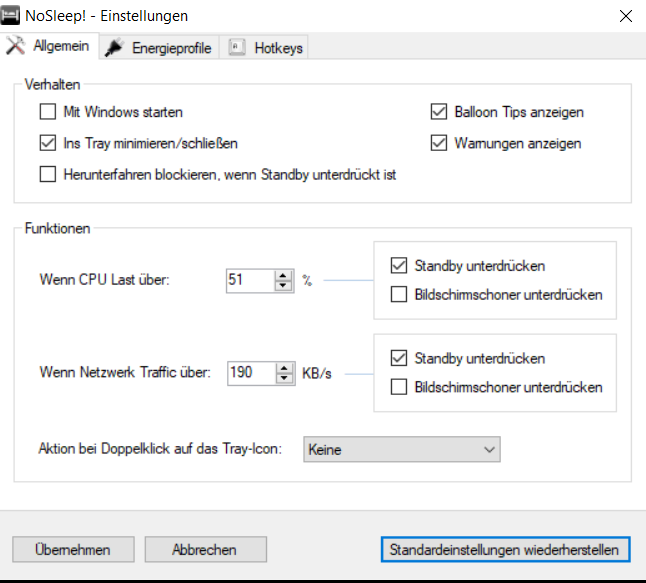Click the KB/s unit label
Viewport: 646px width, 583px height.
316,373
